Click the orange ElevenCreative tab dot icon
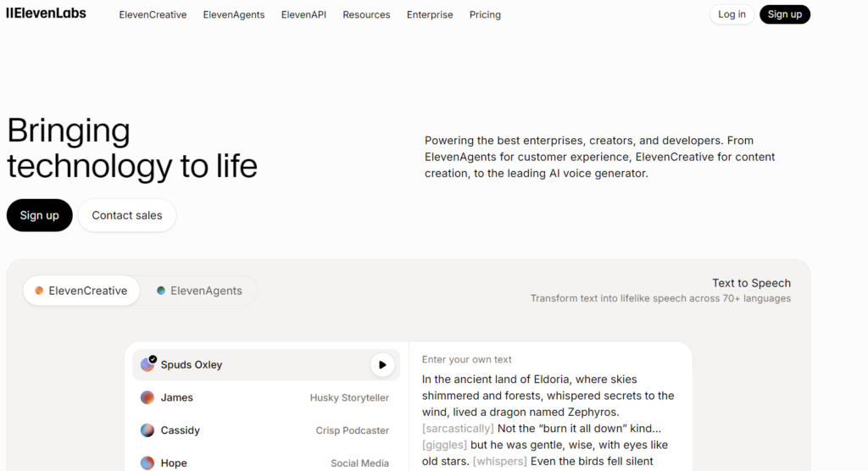 [39, 291]
